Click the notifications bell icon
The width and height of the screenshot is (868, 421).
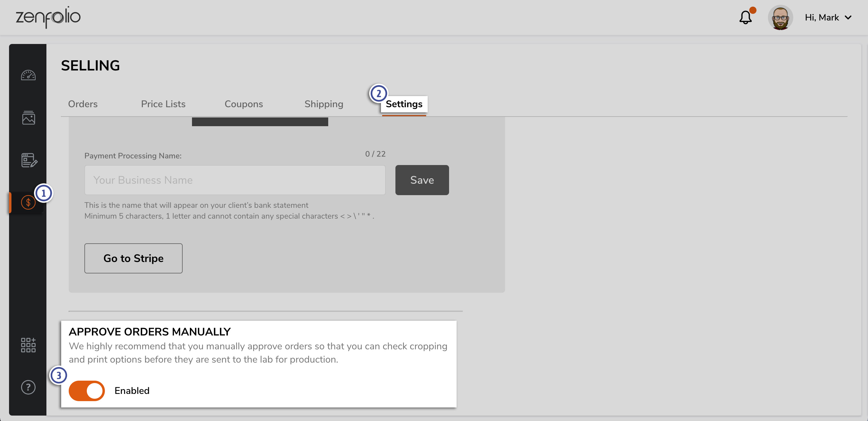tap(745, 17)
